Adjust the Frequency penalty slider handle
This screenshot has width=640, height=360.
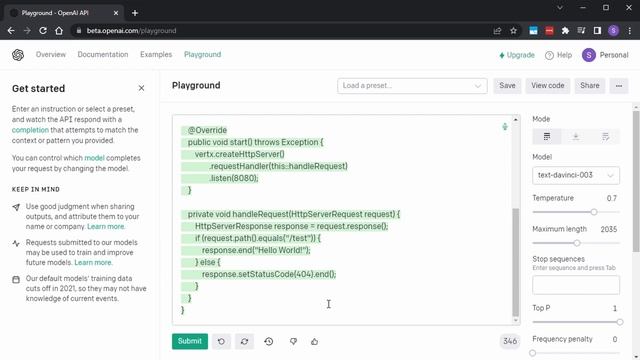[533, 353]
